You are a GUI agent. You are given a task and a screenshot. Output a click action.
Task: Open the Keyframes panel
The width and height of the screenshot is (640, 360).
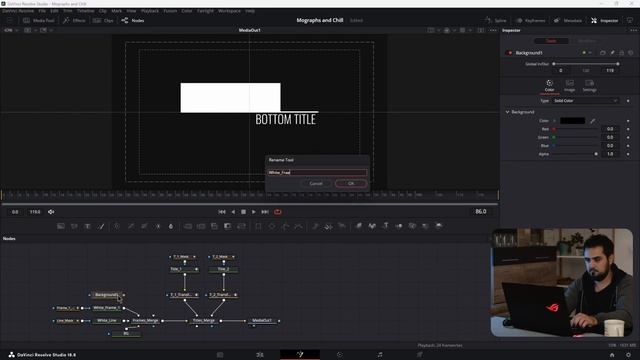pyautogui.click(x=530, y=20)
